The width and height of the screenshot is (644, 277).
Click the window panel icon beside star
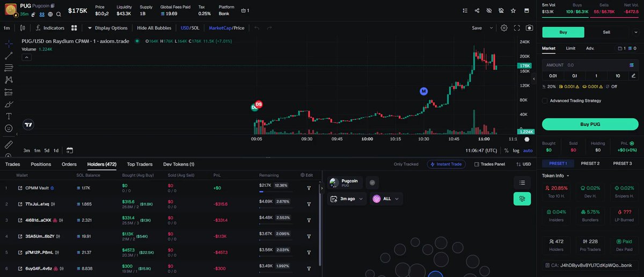tap(527, 10)
